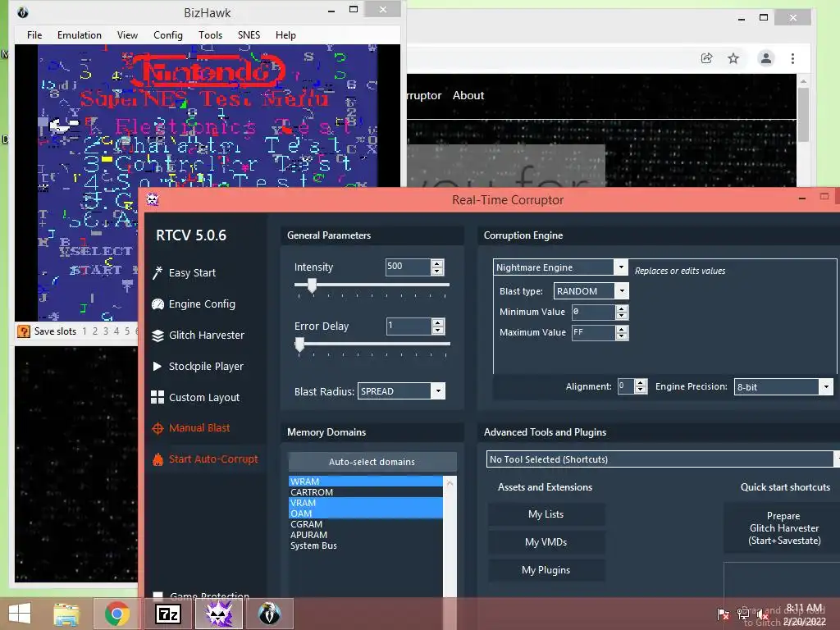Open the BizHawk Emulation menu
This screenshot has width=840, height=630.
click(80, 34)
